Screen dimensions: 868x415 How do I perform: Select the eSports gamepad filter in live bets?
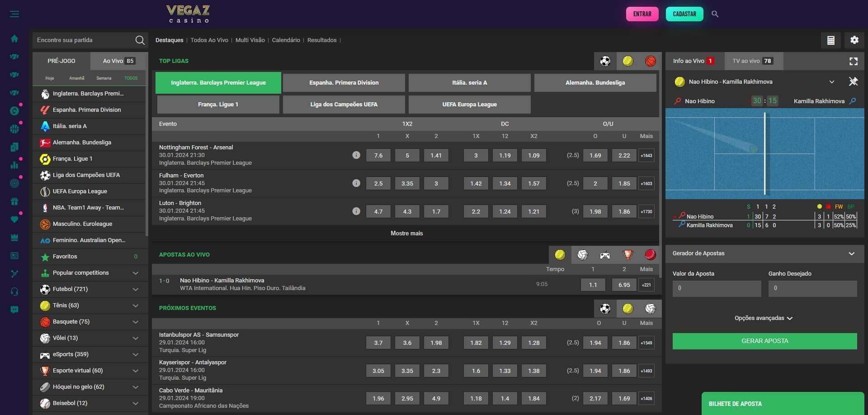coord(605,255)
